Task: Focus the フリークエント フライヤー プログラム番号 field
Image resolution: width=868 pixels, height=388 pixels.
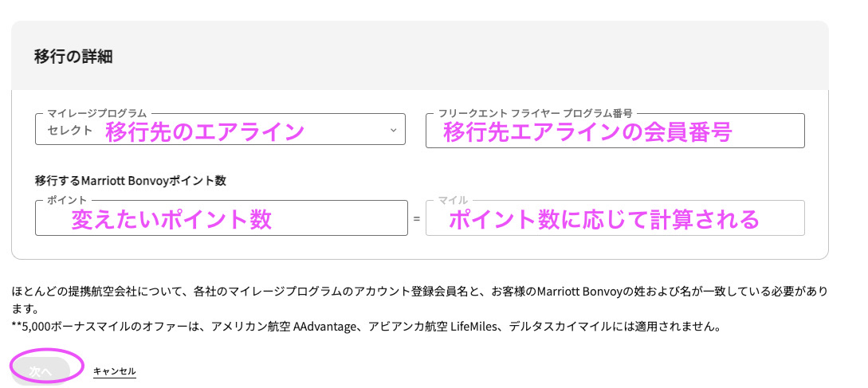Action: pyautogui.click(x=615, y=131)
